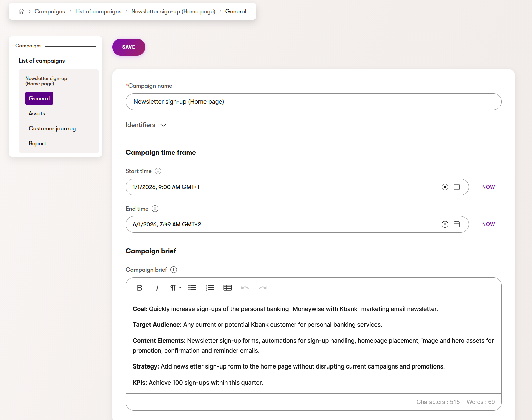Show End time info tooltip icon
The image size is (532, 420).
155,209
